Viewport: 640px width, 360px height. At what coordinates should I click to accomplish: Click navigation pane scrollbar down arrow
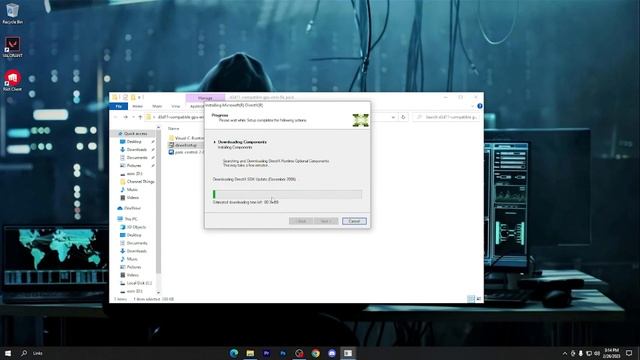click(158, 292)
